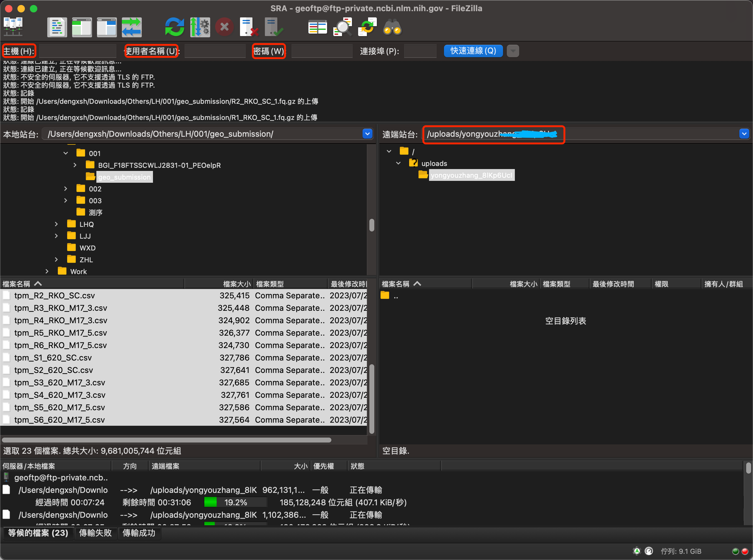This screenshot has height=560, width=753.
Task: Open filename filters magnifier icon
Action: click(x=342, y=27)
